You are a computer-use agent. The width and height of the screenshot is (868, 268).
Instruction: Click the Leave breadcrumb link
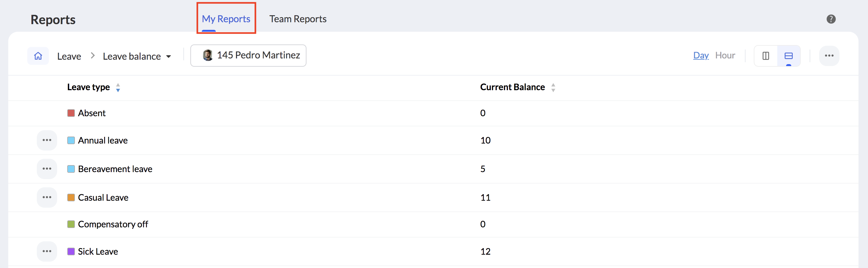pos(69,56)
